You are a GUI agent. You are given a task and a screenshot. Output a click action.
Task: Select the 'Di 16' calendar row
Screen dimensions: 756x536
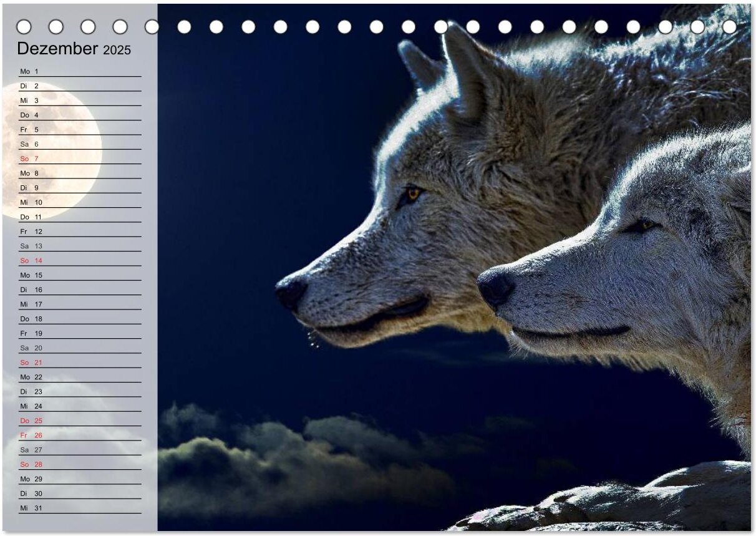click(x=80, y=290)
